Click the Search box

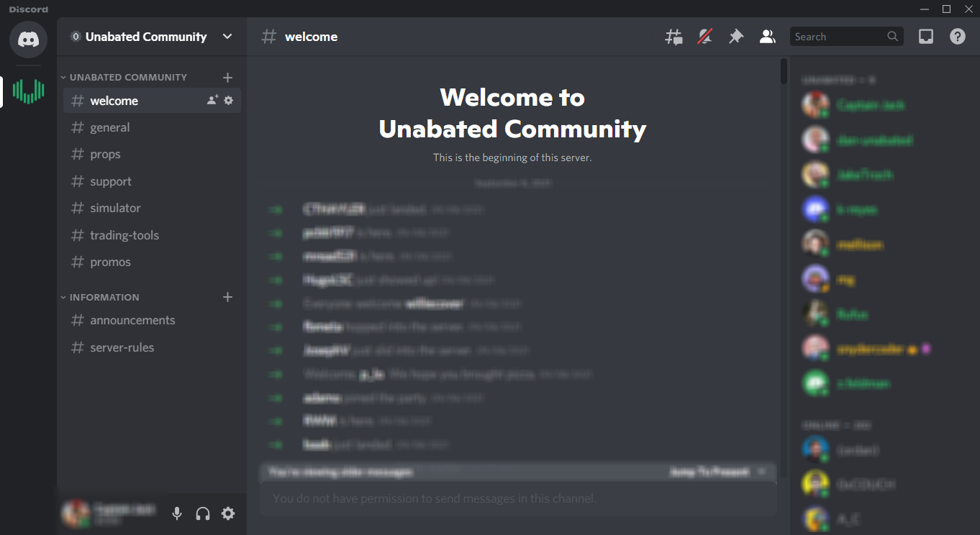click(x=839, y=37)
